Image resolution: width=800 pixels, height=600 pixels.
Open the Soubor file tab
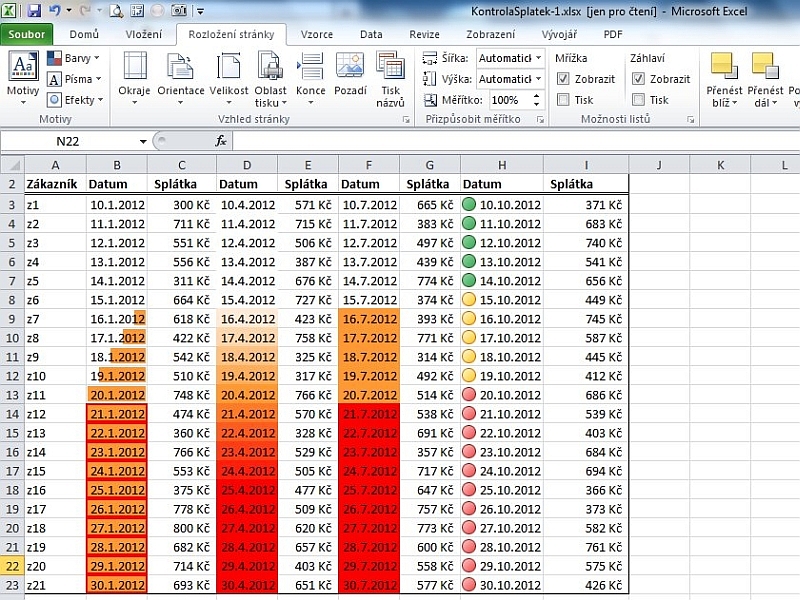tap(27, 34)
